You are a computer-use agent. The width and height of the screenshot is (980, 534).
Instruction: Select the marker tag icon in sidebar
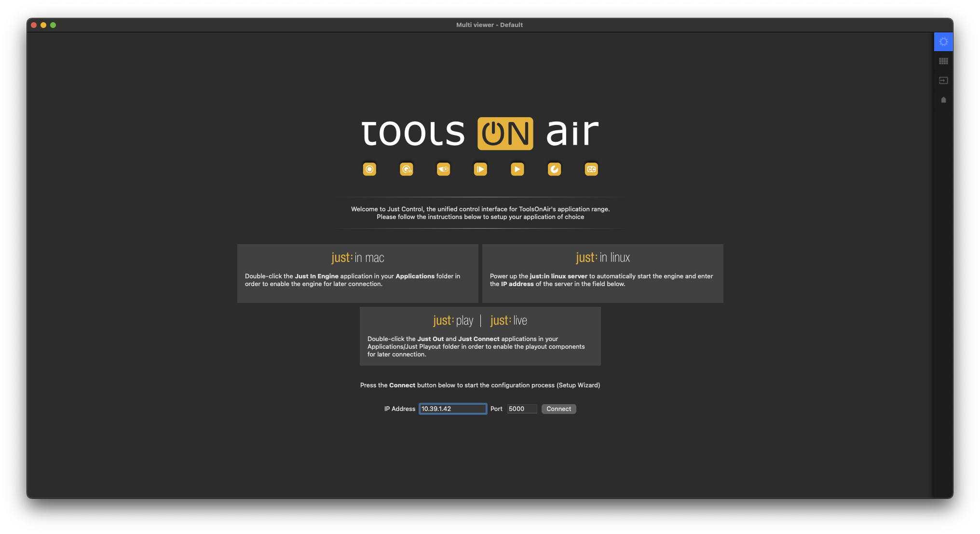(x=943, y=100)
